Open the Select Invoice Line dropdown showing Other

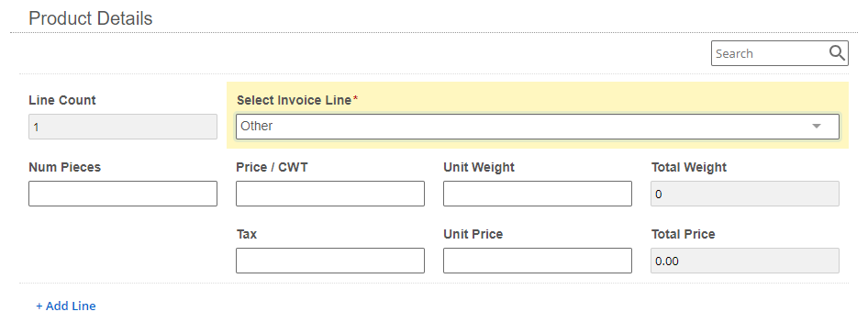click(x=538, y=127)
